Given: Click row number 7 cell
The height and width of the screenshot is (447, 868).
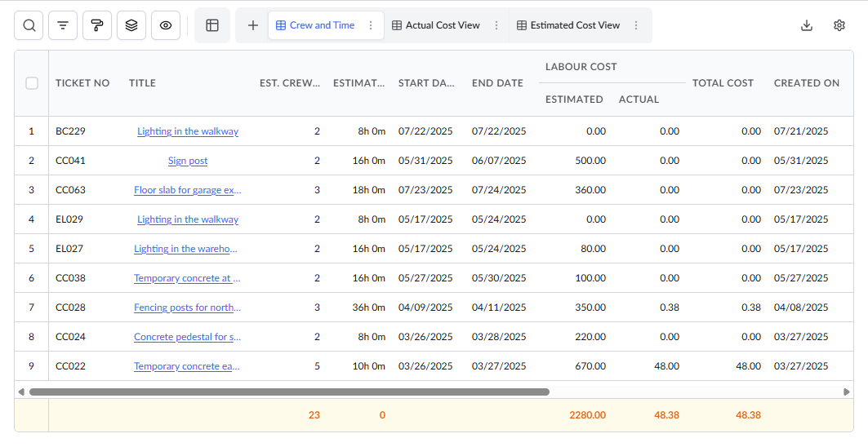Looking at the screenshot, I should pyautogui.click(x=31, y=307).
